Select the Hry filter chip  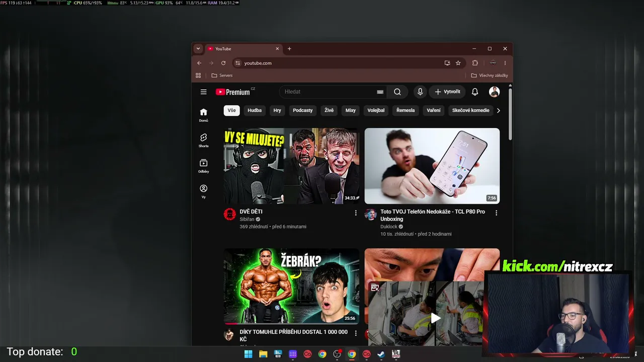pyautogui.click(x=277, y=111)
